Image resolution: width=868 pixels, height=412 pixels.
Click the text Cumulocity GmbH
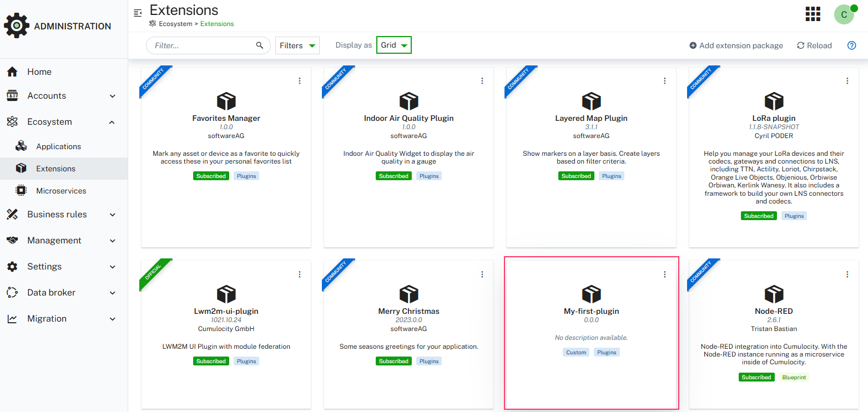tap(226, 329)
